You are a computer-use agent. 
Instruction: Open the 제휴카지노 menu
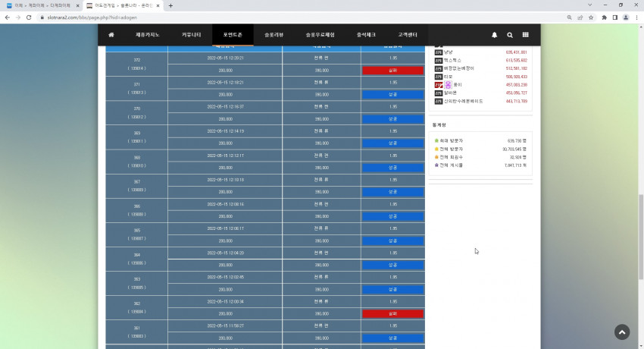click(148, 35)
